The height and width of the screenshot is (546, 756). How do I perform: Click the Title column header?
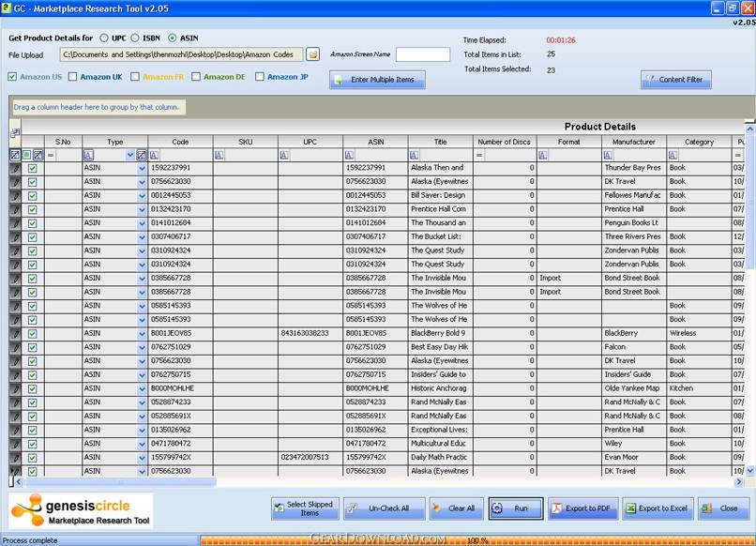[440, 142]
